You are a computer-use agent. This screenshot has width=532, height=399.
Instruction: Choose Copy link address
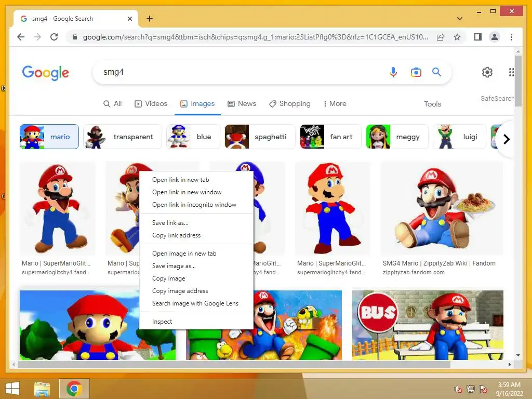196,235
